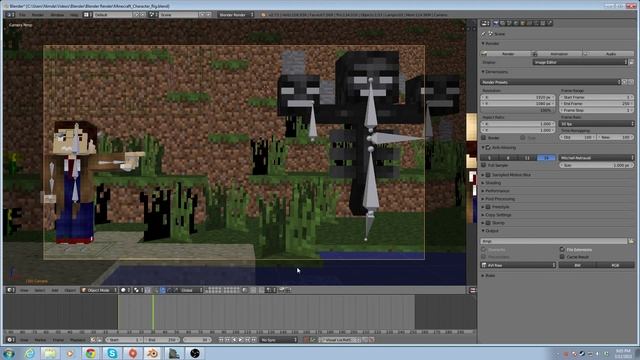640x360 pixels.
Task: Select 16 anti-aliasing samples
Action: tap(547, 158)
